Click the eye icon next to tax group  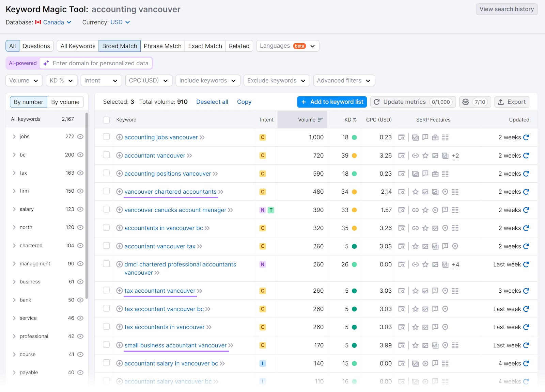[80, 173]
